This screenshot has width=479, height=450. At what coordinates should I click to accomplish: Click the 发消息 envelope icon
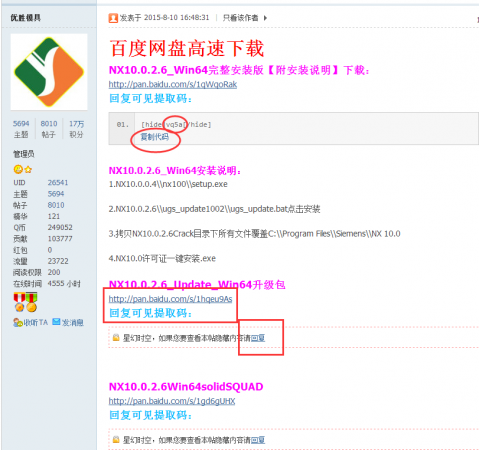coord(56,322)
